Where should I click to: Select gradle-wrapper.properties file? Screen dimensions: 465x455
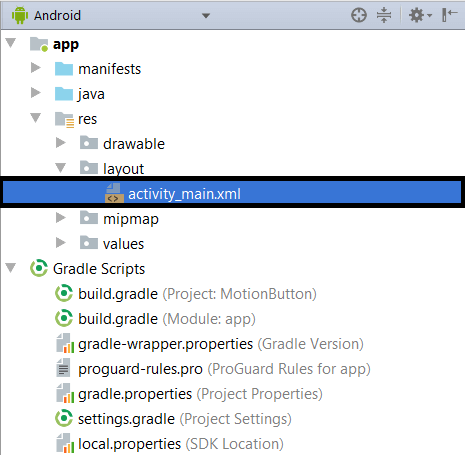210,344
